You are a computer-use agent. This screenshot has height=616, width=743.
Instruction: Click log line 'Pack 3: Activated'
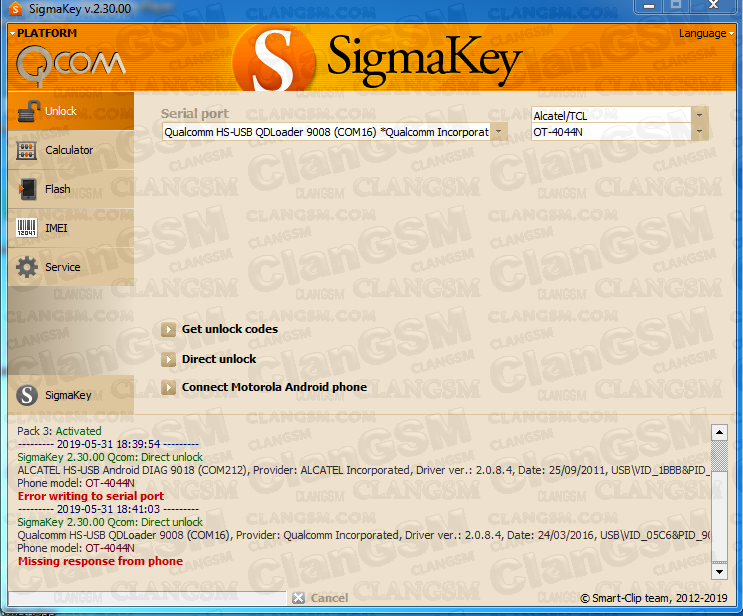click(x=59, y=431)
